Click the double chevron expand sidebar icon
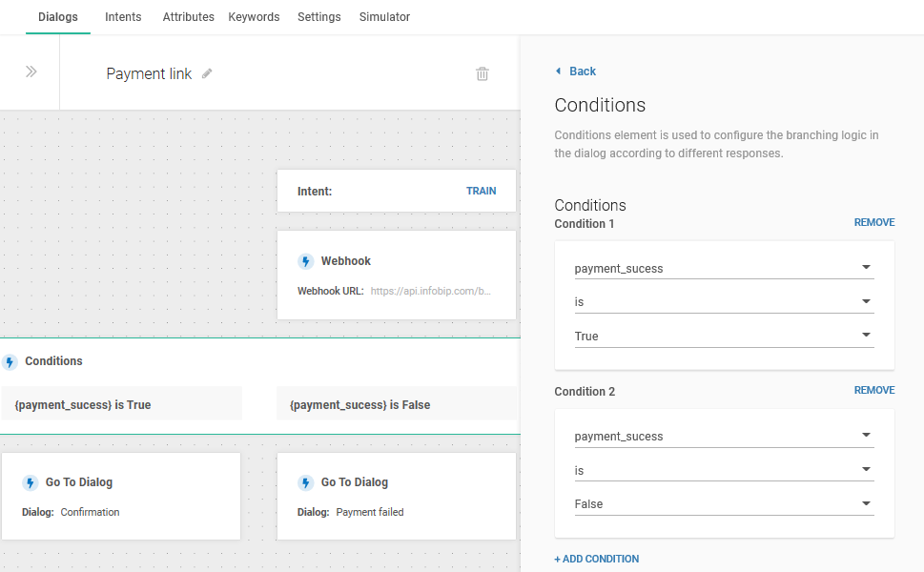Viewport: 924px width, 572px height. 31,71
